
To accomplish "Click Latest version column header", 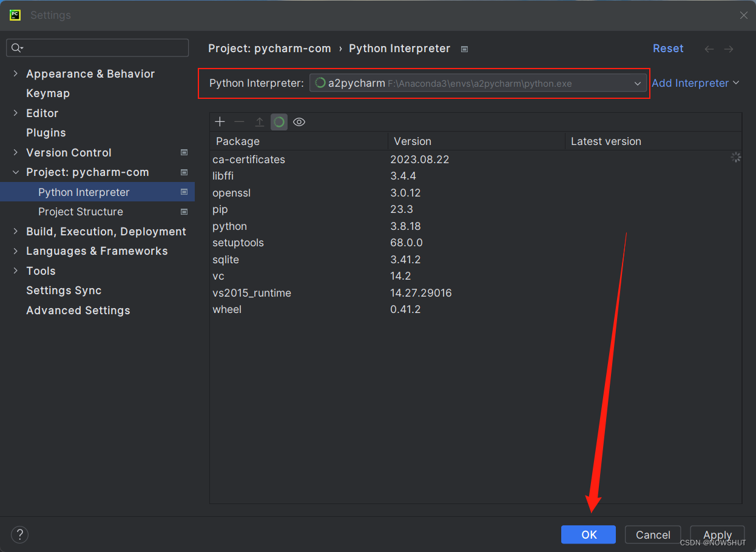I will (x=653, y=141).
